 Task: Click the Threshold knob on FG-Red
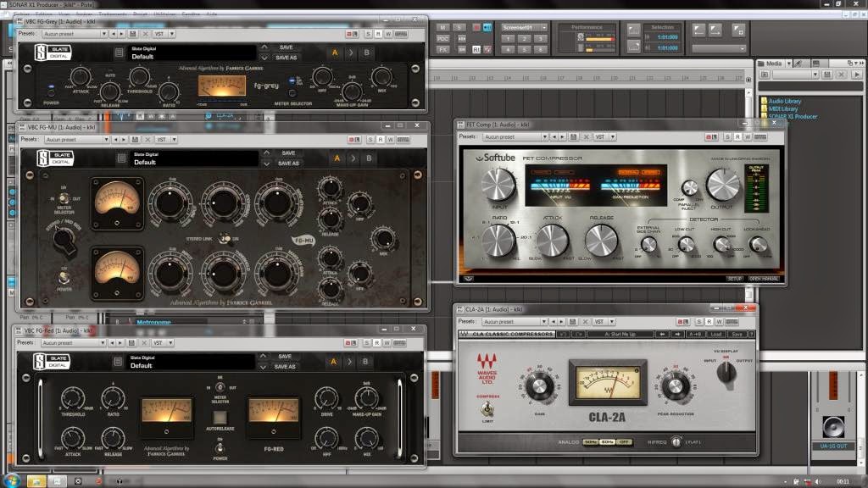click(73, 398)
